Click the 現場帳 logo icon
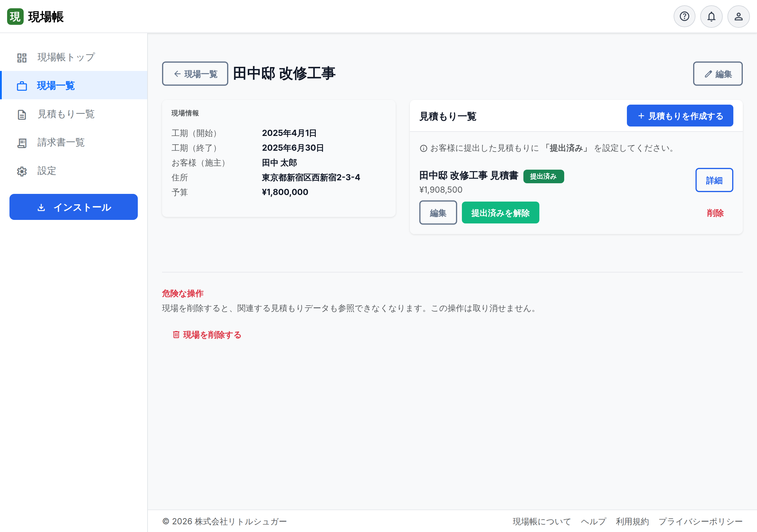The height and width of the screenshot is (532, 757). coord(15,17)
